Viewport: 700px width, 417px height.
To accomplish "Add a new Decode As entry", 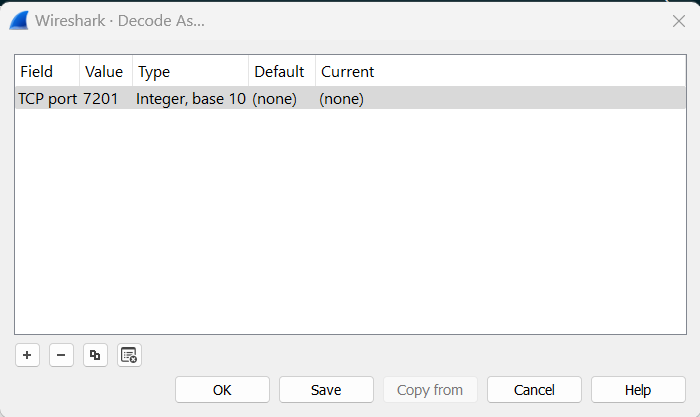I will tap(27, 355).
